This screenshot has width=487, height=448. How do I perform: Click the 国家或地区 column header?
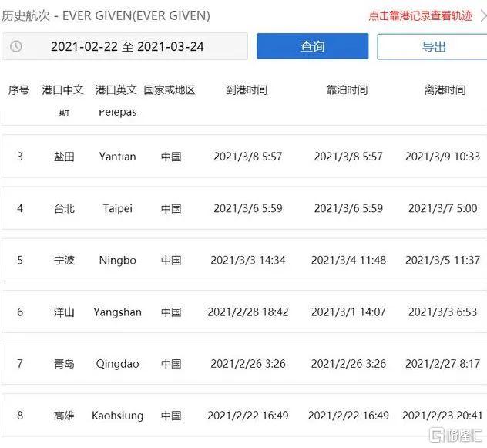(170, 90)
